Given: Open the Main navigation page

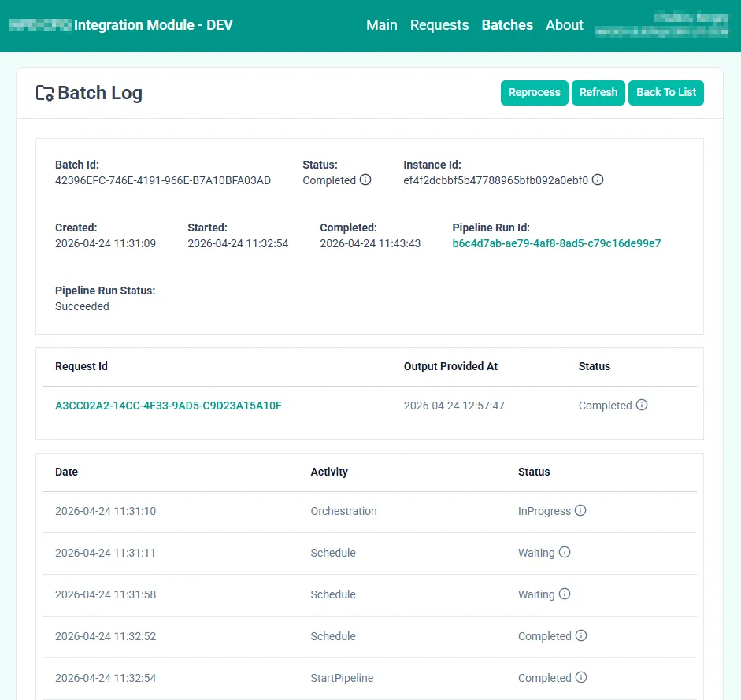Looking at the screenshot, I should 381,25.
